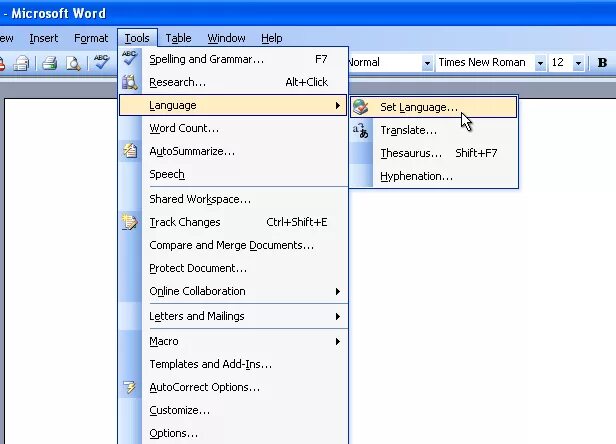This screenshot has width=616, height=444.
Task: Open the Format menu
Action: (x=91, y=38)
